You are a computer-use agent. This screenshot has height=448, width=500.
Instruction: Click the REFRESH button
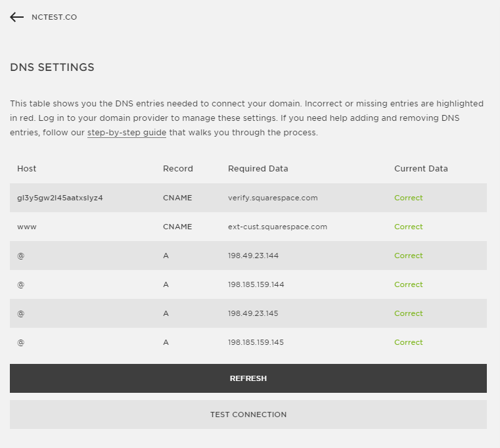coord(248,378)
